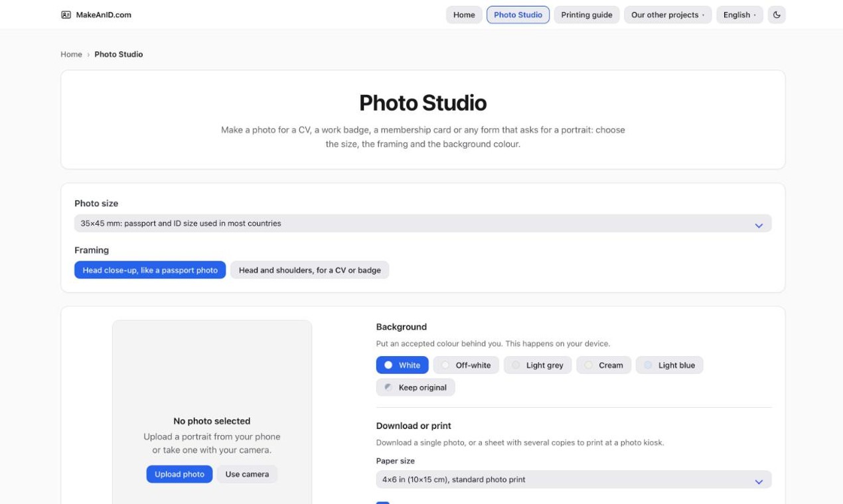The image size is (843, 504).
Task: Select the Photo Studio nav tab
Action: click(x=518, y=15)
